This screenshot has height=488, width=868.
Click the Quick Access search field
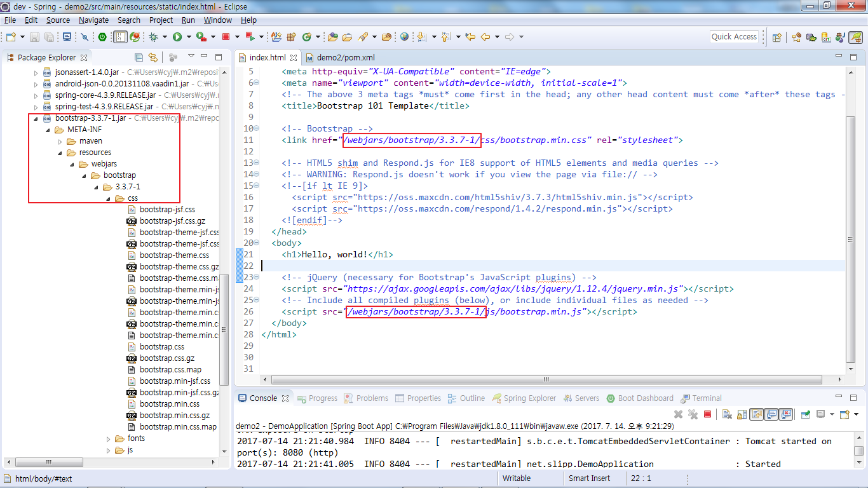[x=734, y=37]
